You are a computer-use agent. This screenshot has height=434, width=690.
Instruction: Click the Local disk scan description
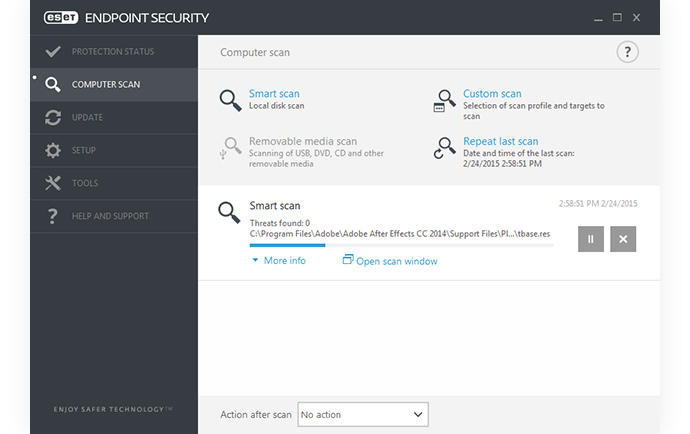[x=276, y=106]
